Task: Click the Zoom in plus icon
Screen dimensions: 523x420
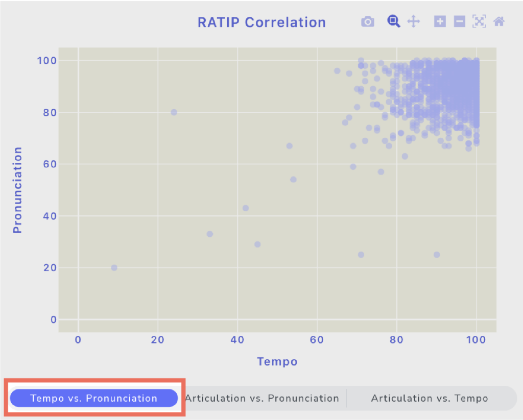Action: [x=440, y=21]
